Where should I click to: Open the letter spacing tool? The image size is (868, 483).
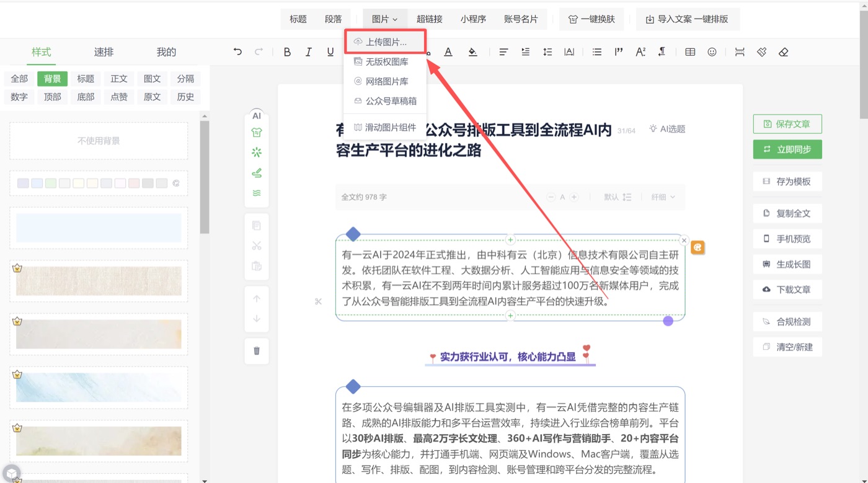569,52
